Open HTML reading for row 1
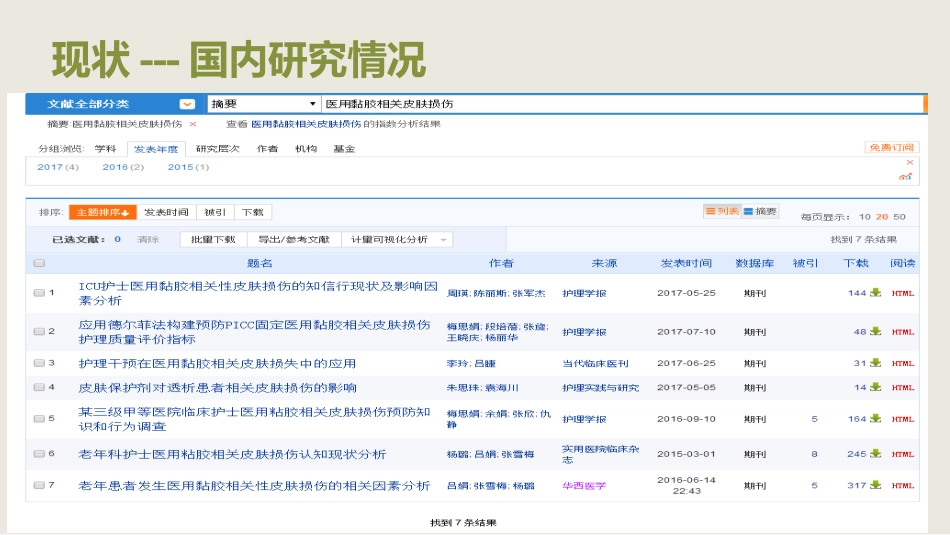950x535 pixels. [903, 293]
